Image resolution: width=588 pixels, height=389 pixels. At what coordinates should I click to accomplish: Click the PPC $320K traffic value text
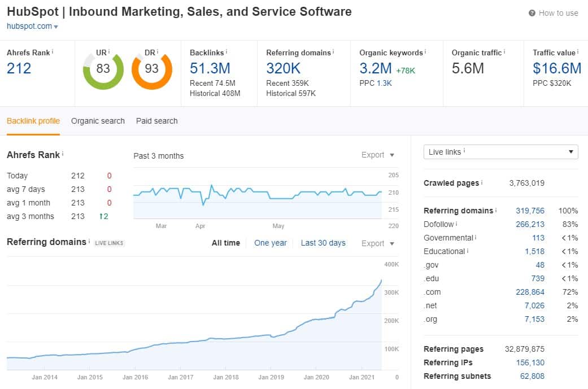tap(552, 83)
